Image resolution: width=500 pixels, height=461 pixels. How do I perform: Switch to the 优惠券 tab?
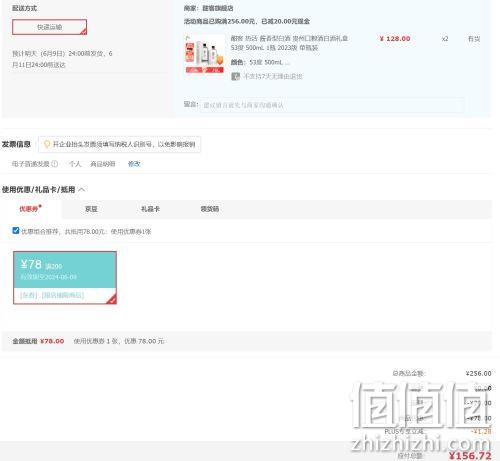pyautogui.click(x=30, y=209)
